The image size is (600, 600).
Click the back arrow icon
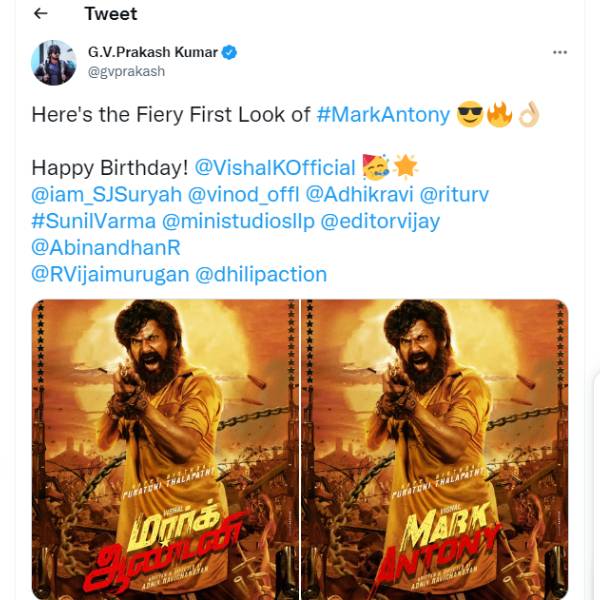pos(41,14)
